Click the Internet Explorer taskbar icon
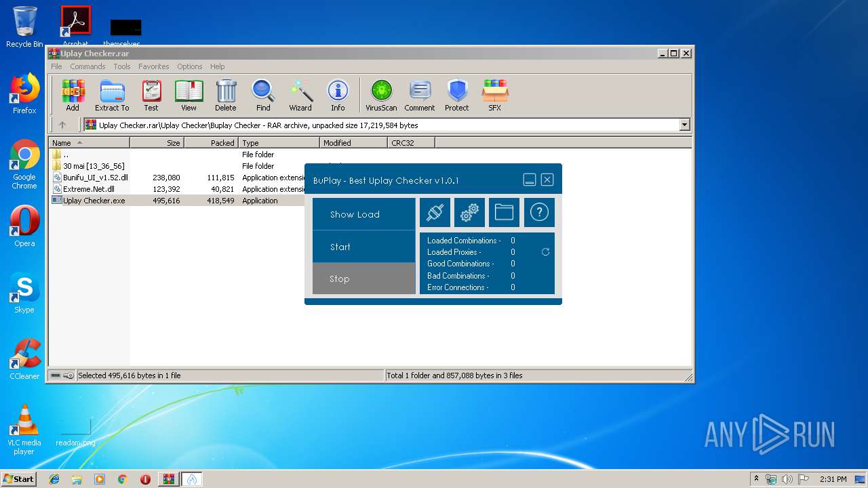This screenshot has height=488, width=868. pyautogui.click(x=54, y=479)
